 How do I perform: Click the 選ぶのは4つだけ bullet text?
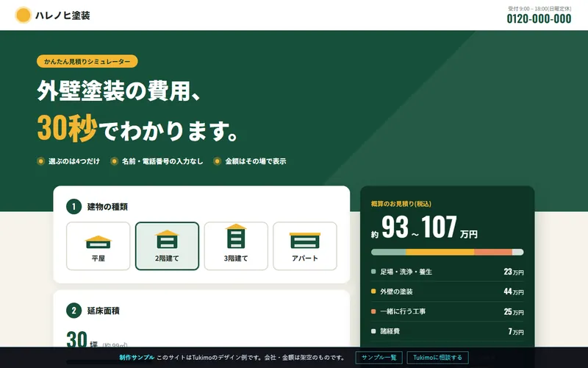pos(74,161)
